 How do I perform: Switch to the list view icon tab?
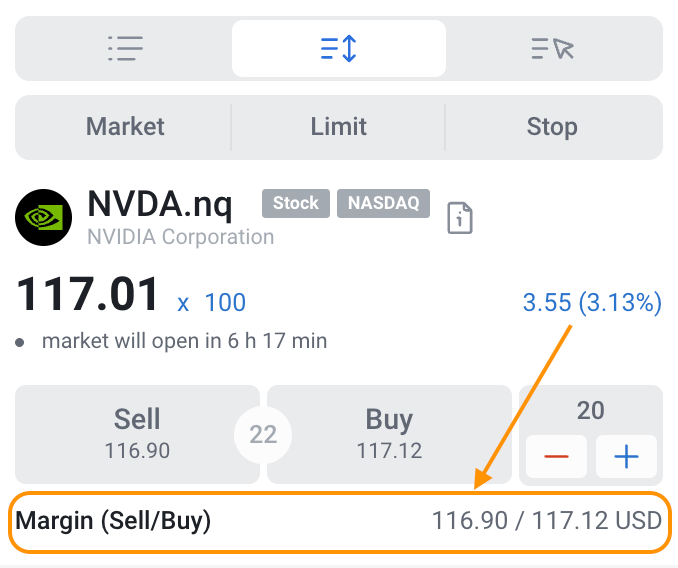[125, 48]
